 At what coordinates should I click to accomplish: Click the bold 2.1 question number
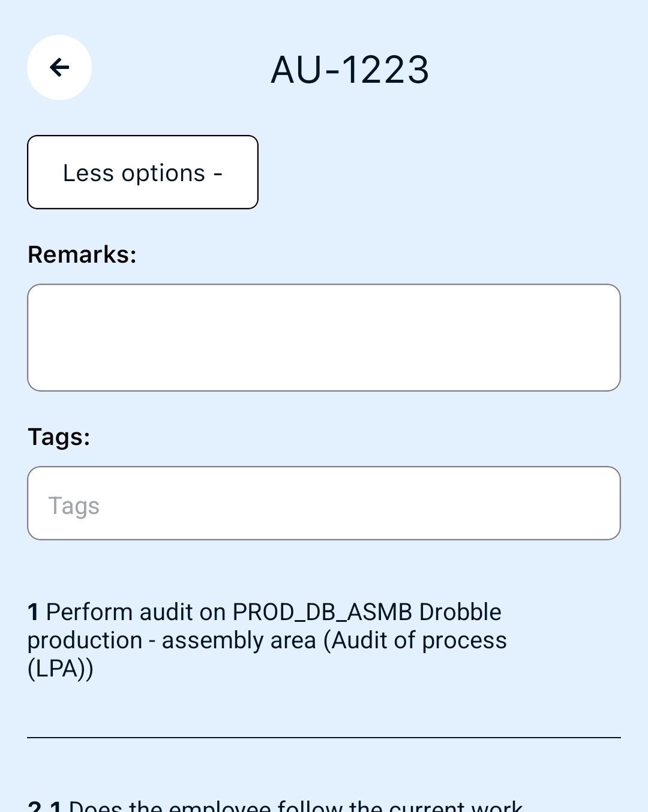(45, 806)
